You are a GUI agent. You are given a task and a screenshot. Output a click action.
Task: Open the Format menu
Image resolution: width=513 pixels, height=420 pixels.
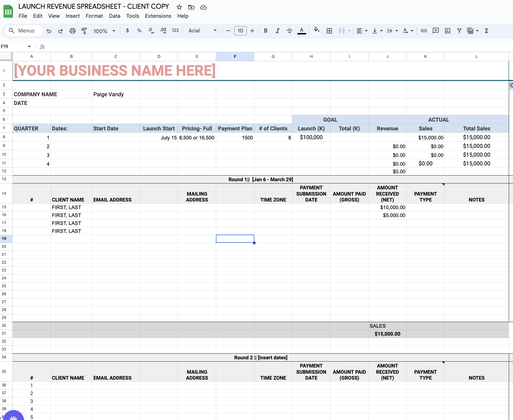[94, 16]
